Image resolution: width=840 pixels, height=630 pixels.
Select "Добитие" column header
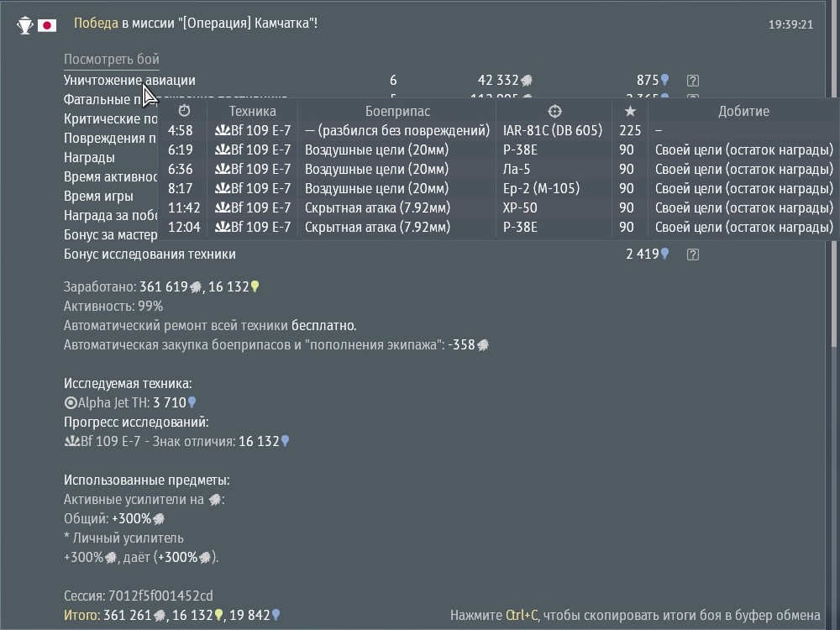click(x=743, y=111)
